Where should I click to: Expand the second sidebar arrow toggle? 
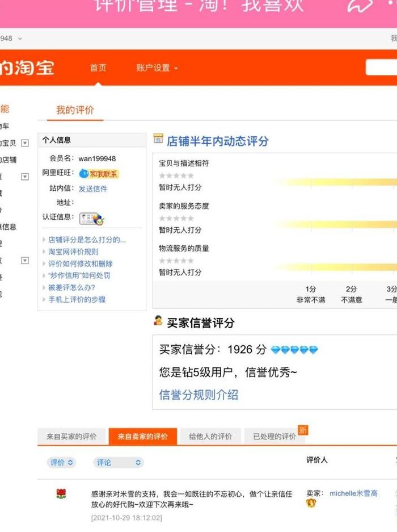pyautogui.click(x=25, y=177)
